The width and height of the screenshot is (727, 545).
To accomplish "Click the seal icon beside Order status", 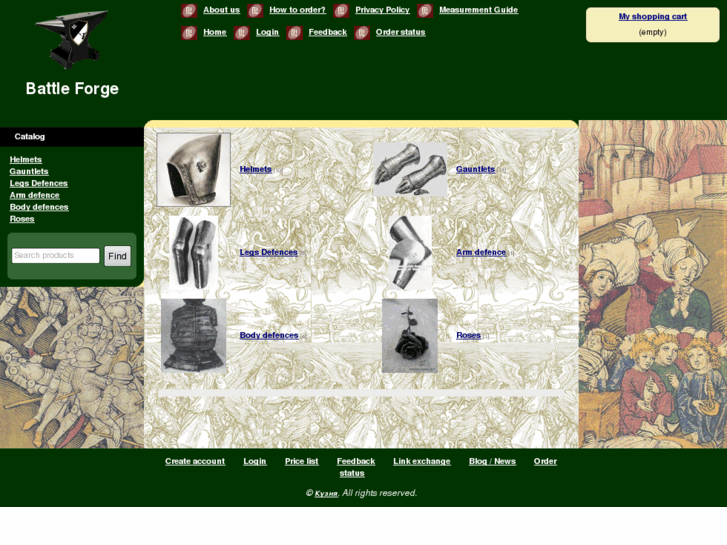I will tap(362, 32).
